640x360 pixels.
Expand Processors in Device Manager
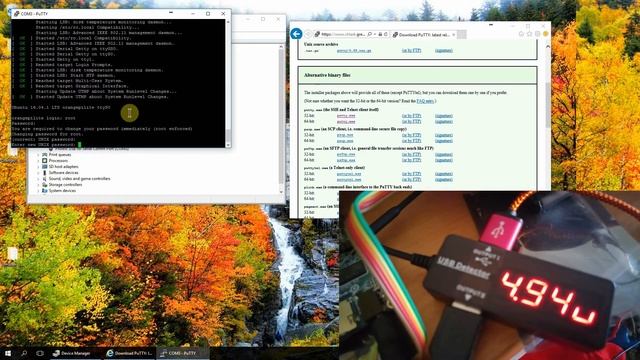tap(39, 161)
